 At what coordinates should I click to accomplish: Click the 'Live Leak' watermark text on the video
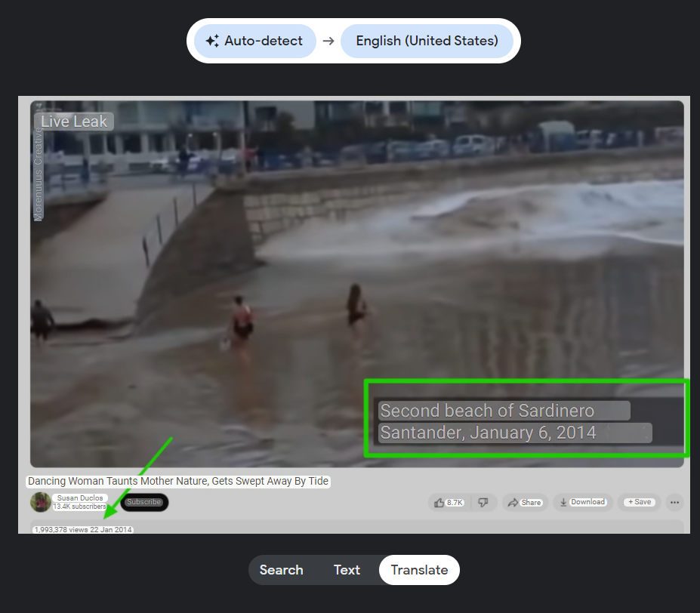(x=74, y=122)
